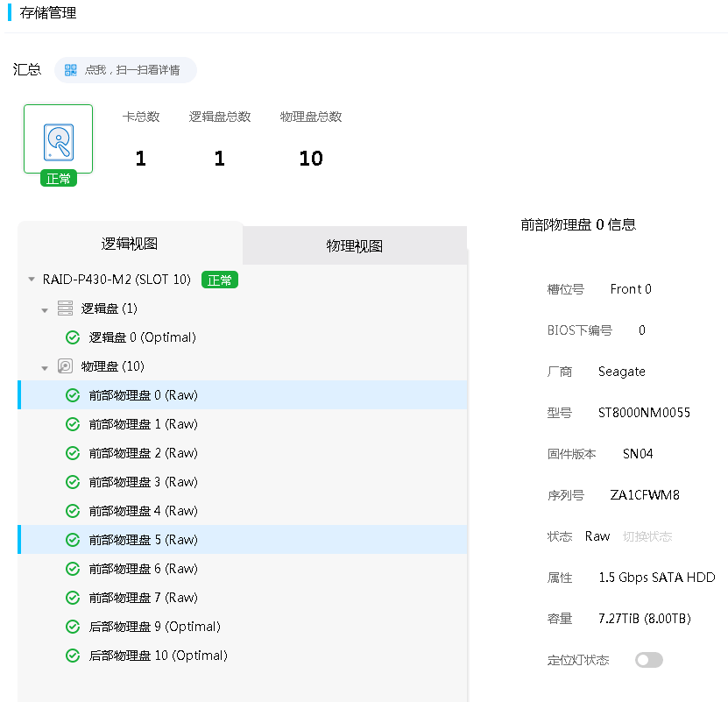Select 前部物理盘 7 (Raw) in tree
The height and width of the screenshot is (702, 728).
pyautogui.click(x=144, y=598)
